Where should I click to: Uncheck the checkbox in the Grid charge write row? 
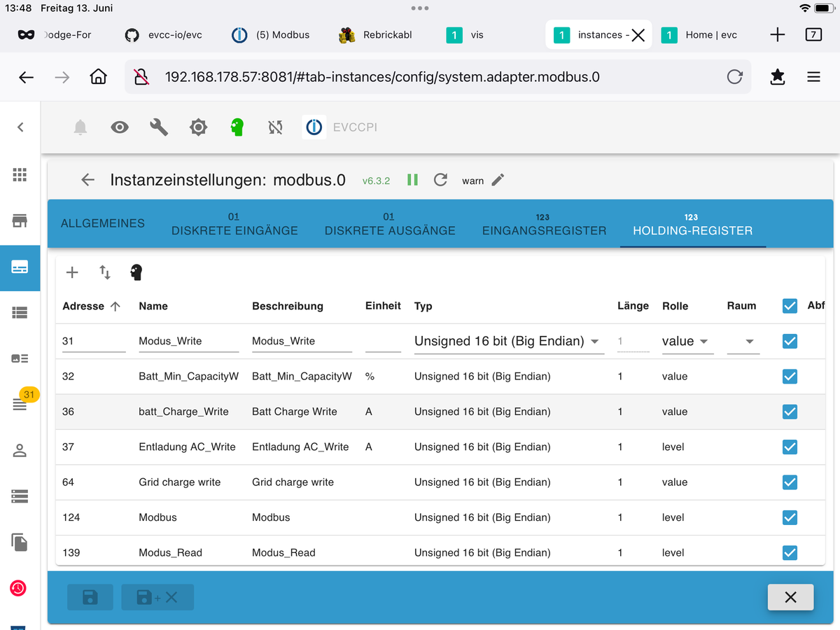[x=790, y=482]
